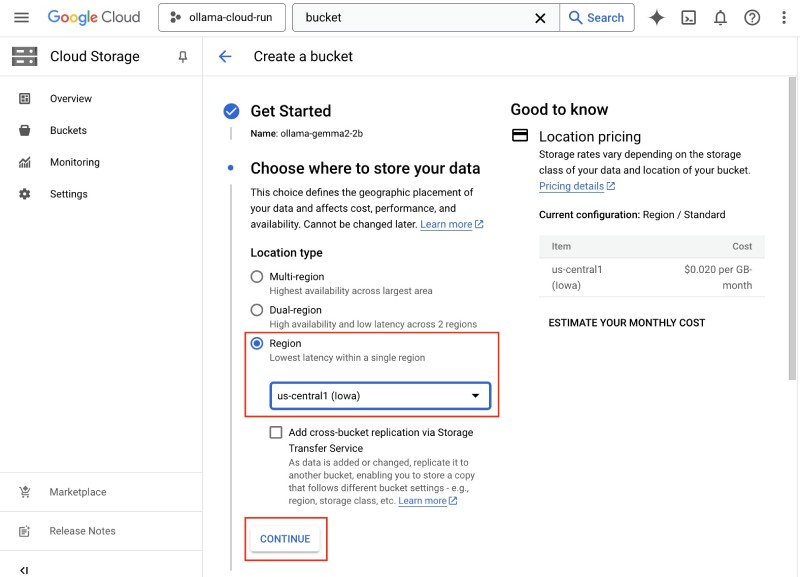Click in the search input field

pyautogui.click(x=415, y=18)
